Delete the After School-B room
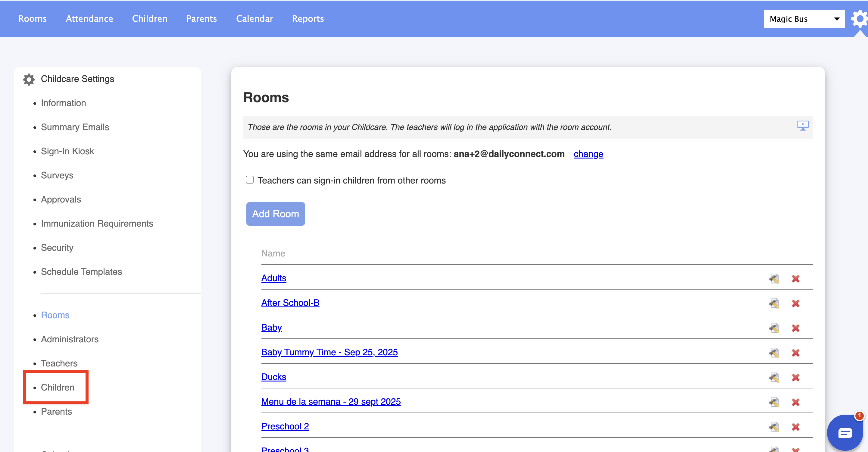868x452 pixels. coord(795,303)
